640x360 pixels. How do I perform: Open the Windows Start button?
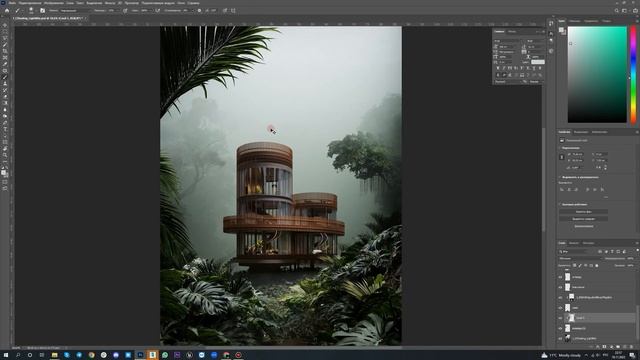(x=6, y=355)
